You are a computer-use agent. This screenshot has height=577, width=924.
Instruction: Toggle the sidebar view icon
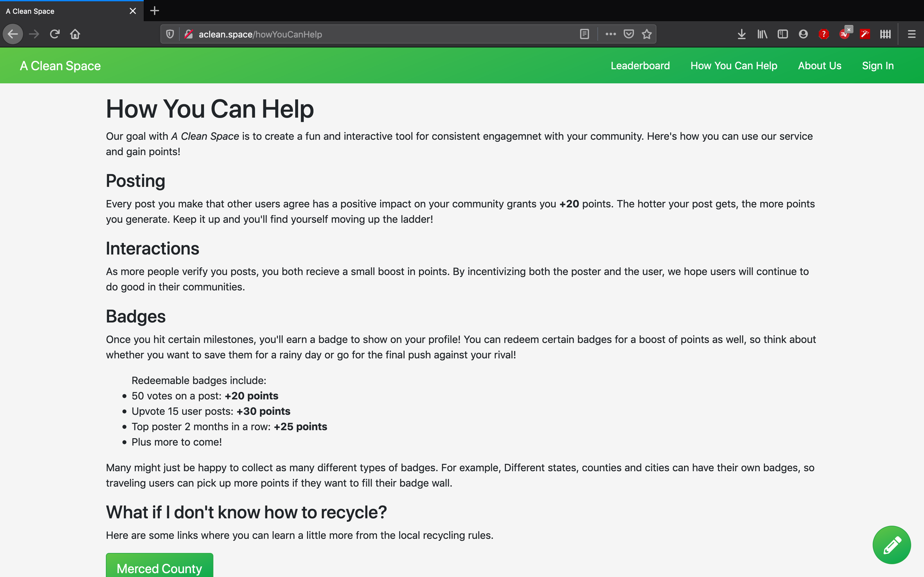point(782,34)
